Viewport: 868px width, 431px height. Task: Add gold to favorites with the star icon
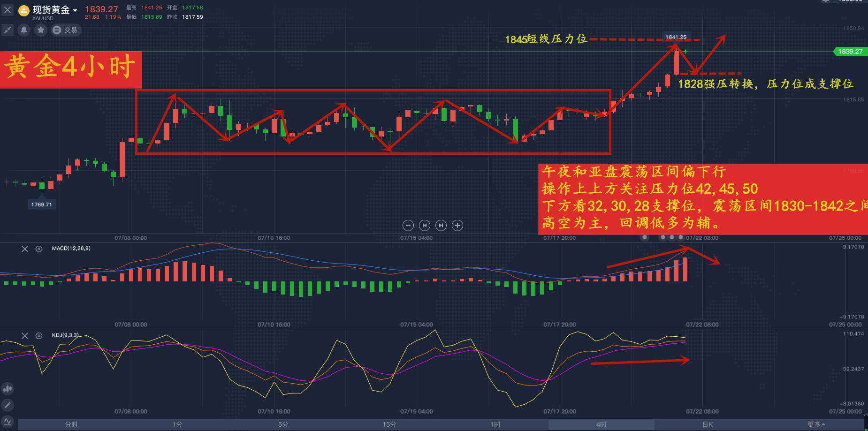pos(41,30)
